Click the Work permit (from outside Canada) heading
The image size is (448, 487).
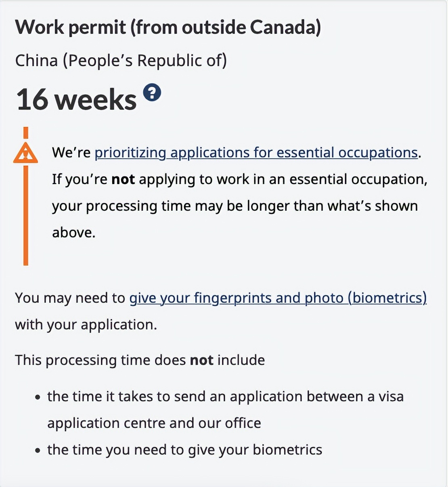tap(168, 27)
